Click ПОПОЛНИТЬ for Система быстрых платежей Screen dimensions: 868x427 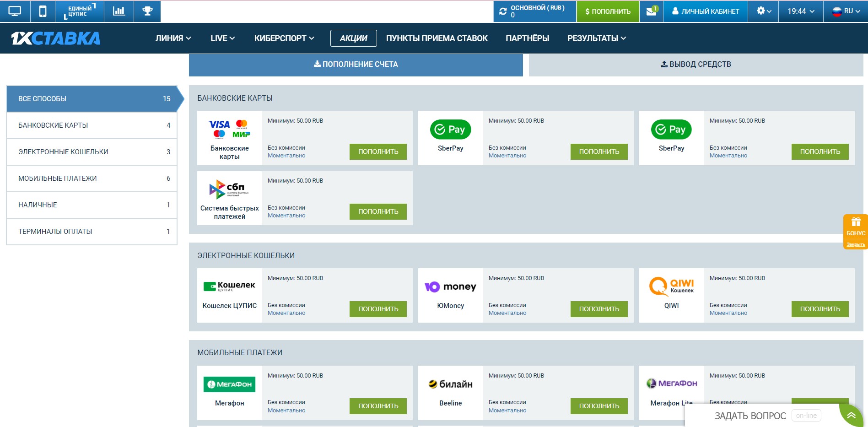pyautogui.click(x=378, y=211)
